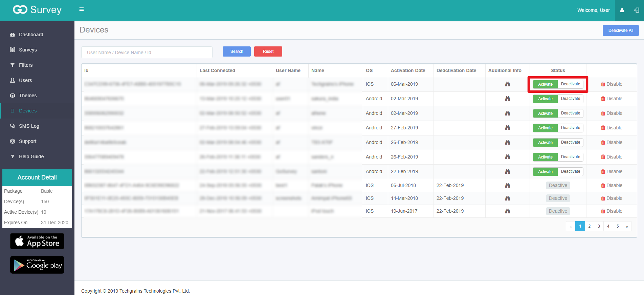
Task: Open SMS Log in the sidebar
Action: click(37, 126)
